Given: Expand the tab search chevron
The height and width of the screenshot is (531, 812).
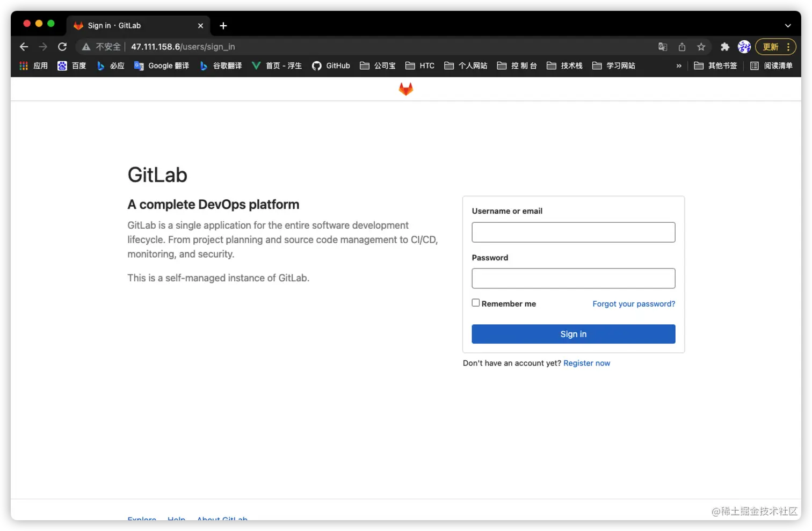Looking at the screenshot, I should pos(788,25).
